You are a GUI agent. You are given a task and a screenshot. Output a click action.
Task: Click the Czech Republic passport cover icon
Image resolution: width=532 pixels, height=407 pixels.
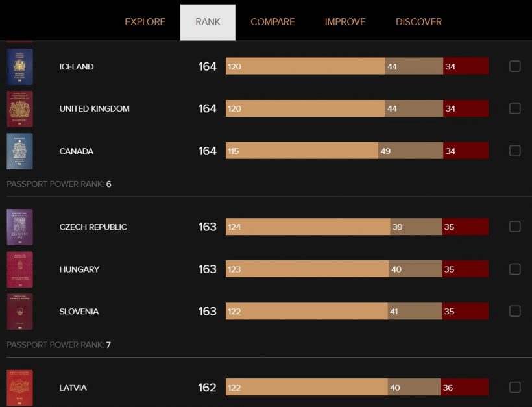click(x=19, y=227)
